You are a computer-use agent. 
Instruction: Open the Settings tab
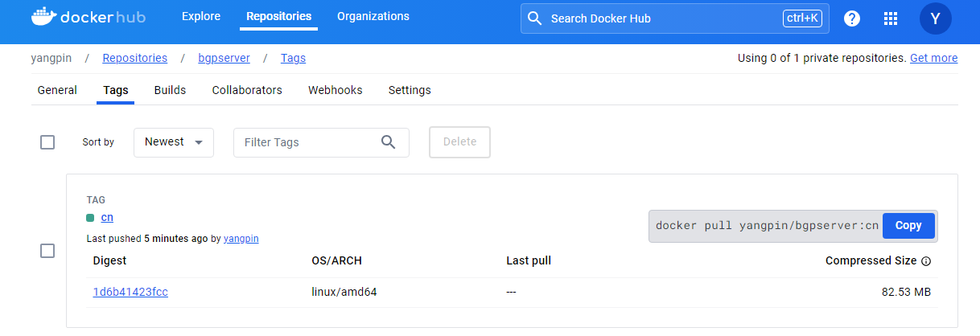pyautogui.click(x=410, y=90)
